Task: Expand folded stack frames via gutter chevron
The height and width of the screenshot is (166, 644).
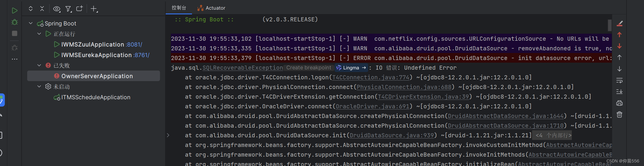Action: click(168, 135)
